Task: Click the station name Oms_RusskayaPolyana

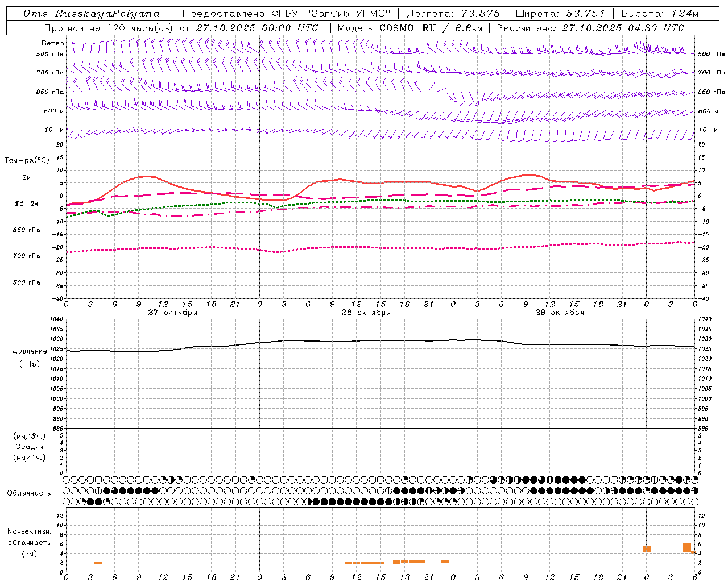Action: click(x=92, y=14)
